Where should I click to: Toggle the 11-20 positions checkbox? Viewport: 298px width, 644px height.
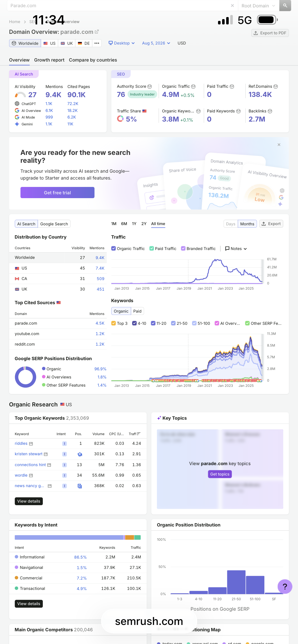[x=153, y=323]
